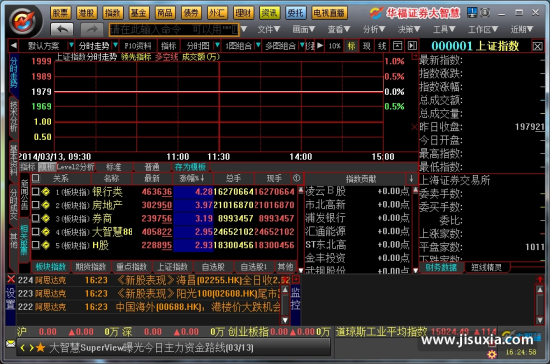550x364 pixels.
Task: Switch to the 期货指数 tab
Action: [91, 267]
